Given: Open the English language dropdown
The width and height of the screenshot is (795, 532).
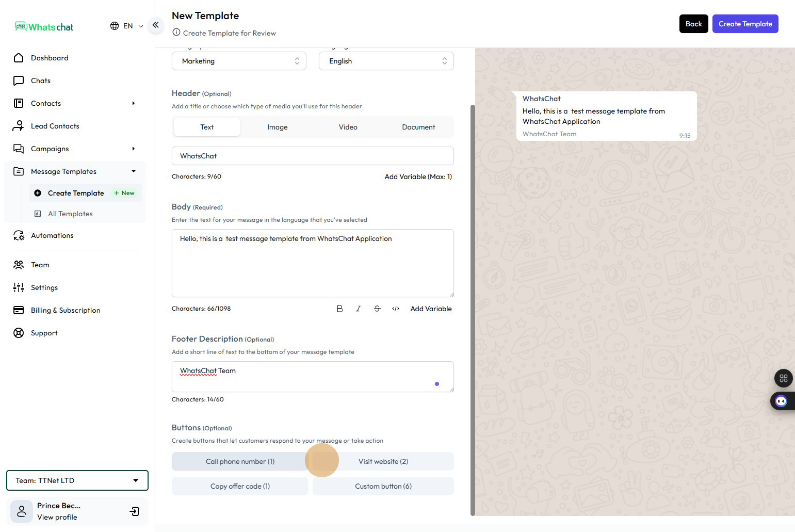Looking at the screenshot, I should pos(386,61).
